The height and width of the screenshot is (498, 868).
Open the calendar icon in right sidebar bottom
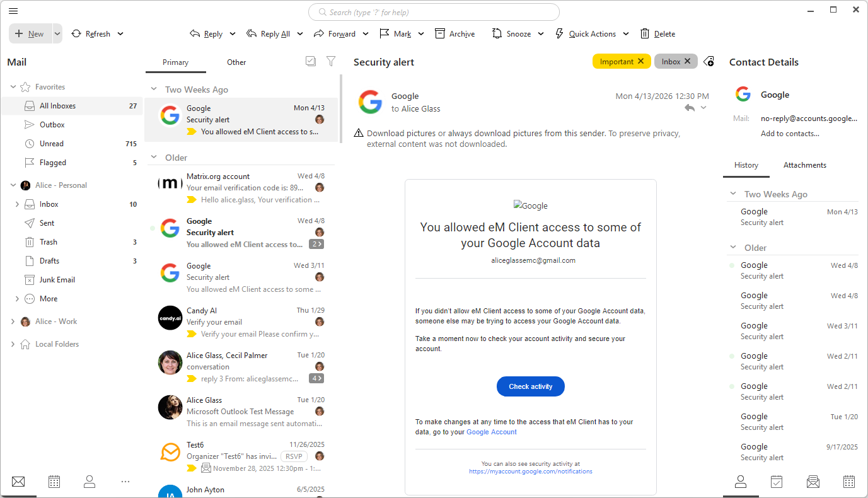pyautogui.click(x=849, y=482)
